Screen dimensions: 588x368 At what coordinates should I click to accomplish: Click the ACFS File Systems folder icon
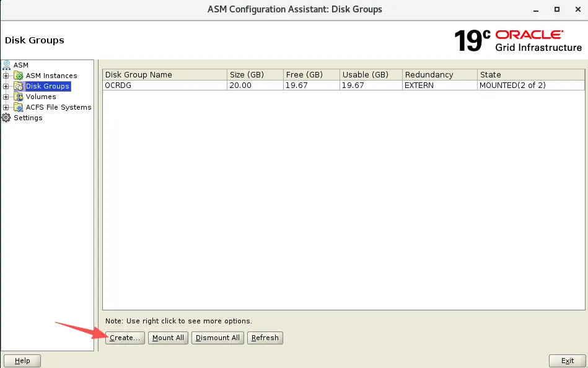[x=19, y=107]
